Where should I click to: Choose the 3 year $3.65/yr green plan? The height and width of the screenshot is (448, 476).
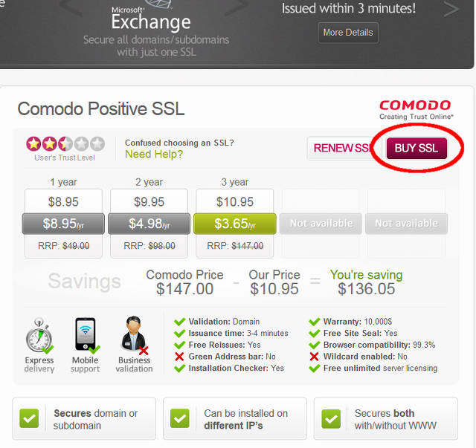[235, 224]
